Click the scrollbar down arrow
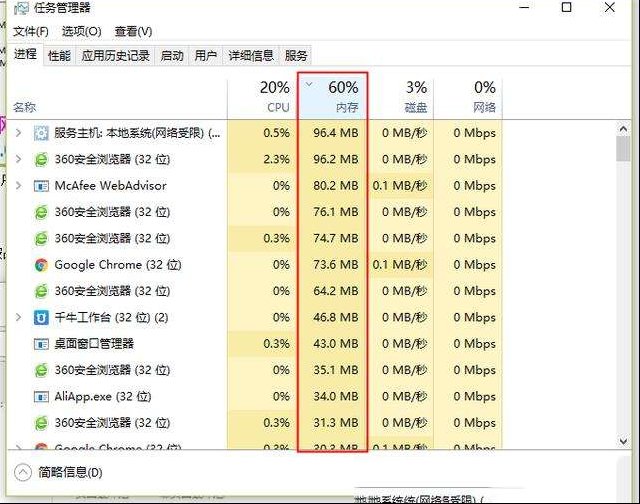 (623, 441)
